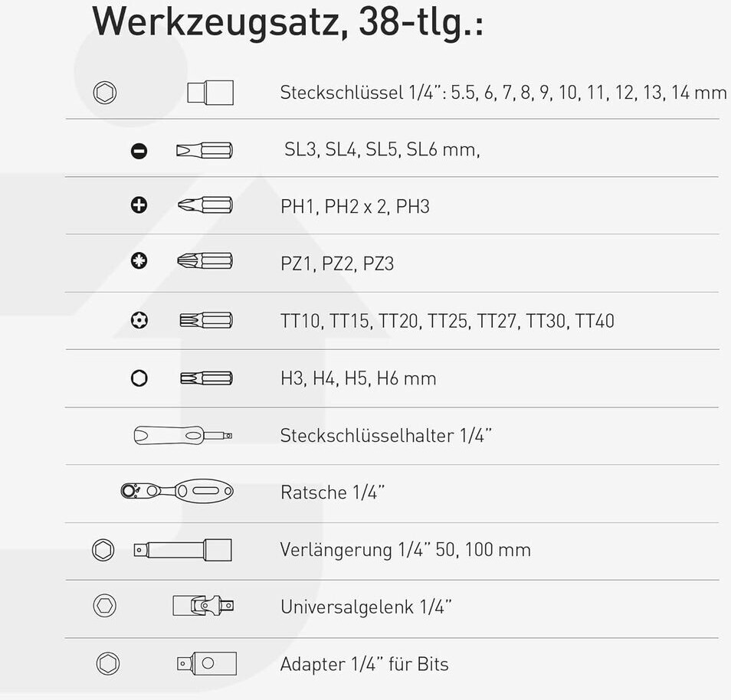The height and width of the screenshot is (700, 731).
Task: Click the Torx star head symbol
Action: coord(139,319)
